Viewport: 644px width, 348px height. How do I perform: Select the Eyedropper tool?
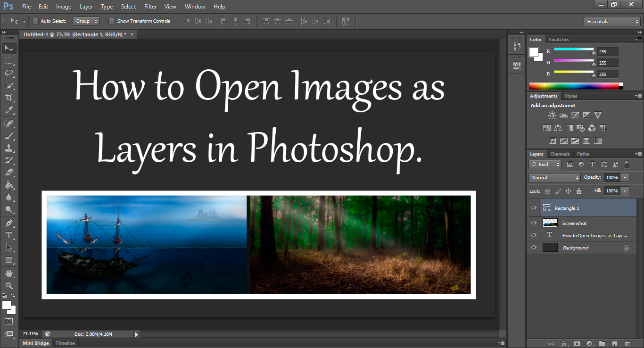click(x=9, y=110)
